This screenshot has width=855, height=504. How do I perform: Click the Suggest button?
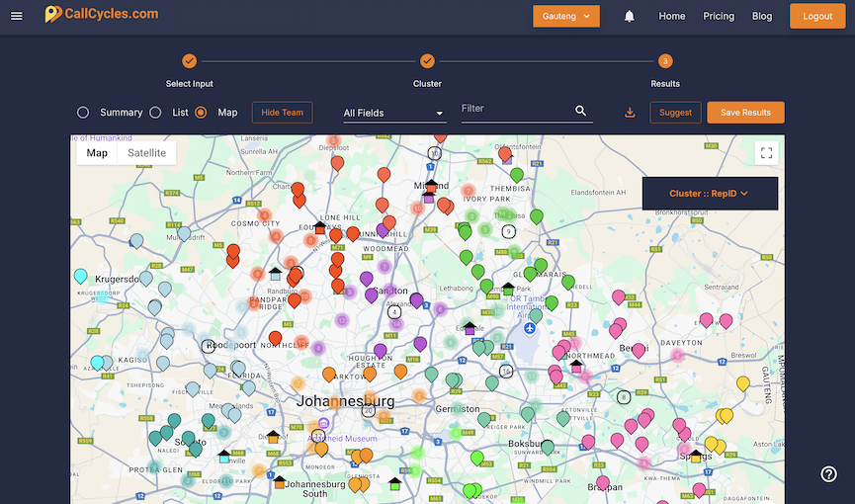point(675,113)
